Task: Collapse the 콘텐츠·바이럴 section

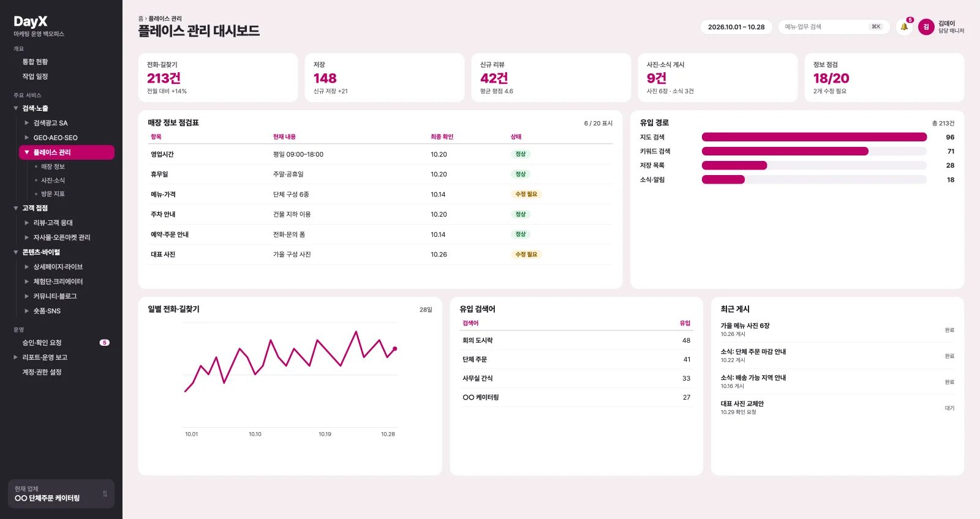Action: click(x=16, y=252)
